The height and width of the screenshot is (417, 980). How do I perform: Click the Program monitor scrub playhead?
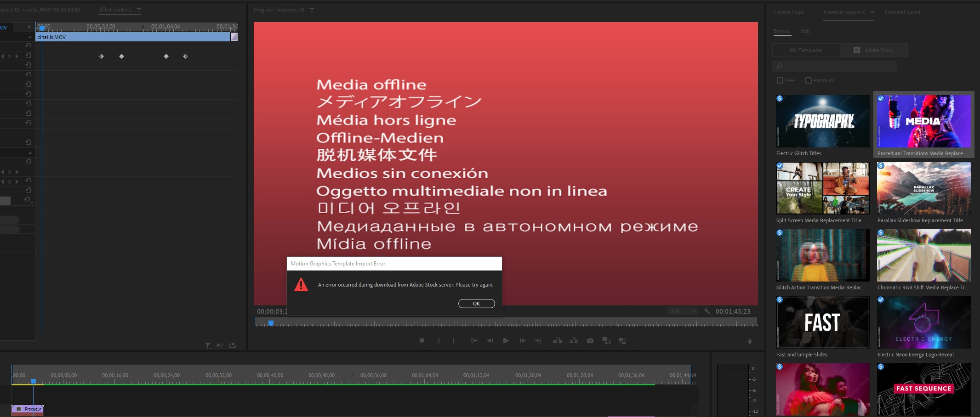click(271, 323)
